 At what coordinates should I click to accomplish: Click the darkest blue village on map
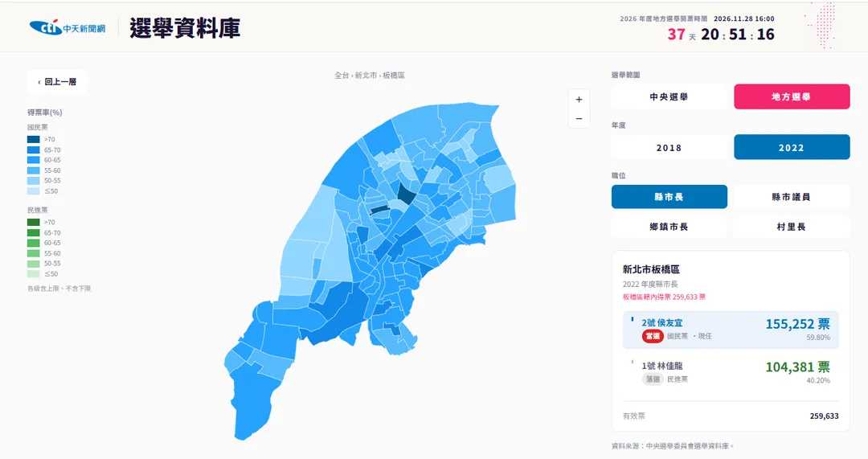point(407,194)
